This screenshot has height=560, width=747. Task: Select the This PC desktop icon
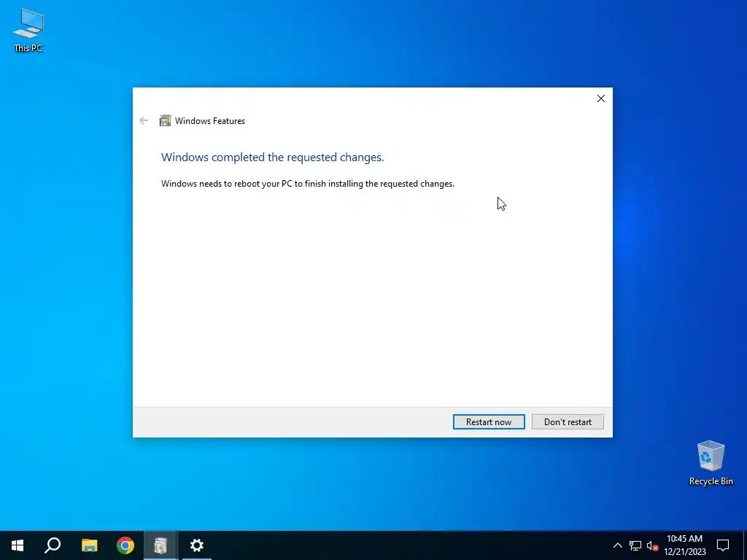pos(28,30)
